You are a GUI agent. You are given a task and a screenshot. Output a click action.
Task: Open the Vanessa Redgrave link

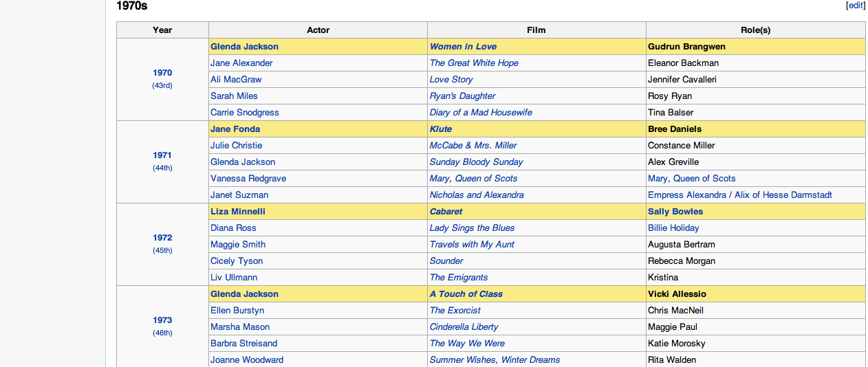[x=248, y=179]
